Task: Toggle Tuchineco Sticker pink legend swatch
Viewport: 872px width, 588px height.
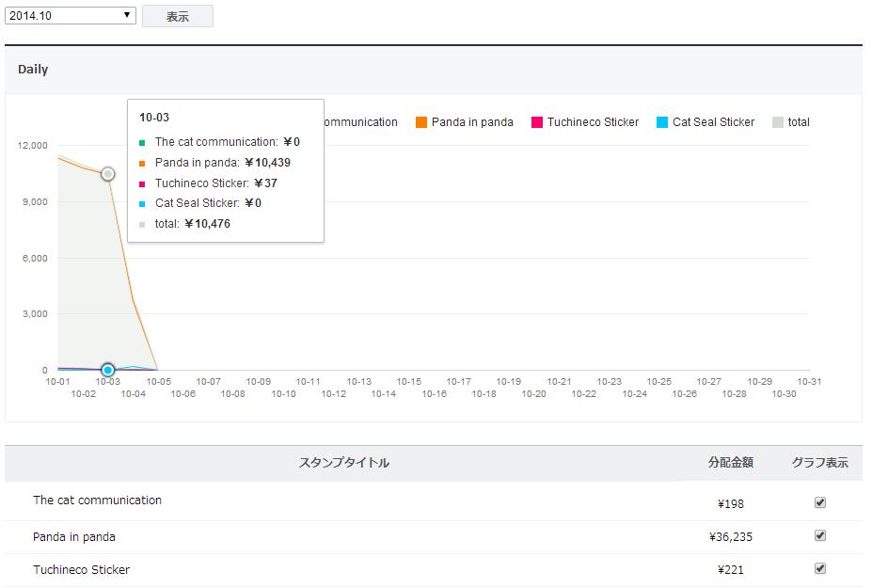Action: click(537, 122)
